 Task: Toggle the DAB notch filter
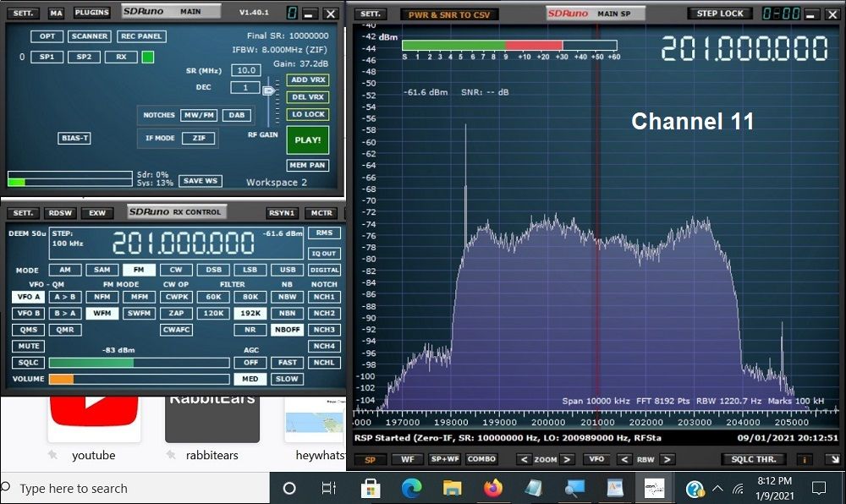pos(236,115)
